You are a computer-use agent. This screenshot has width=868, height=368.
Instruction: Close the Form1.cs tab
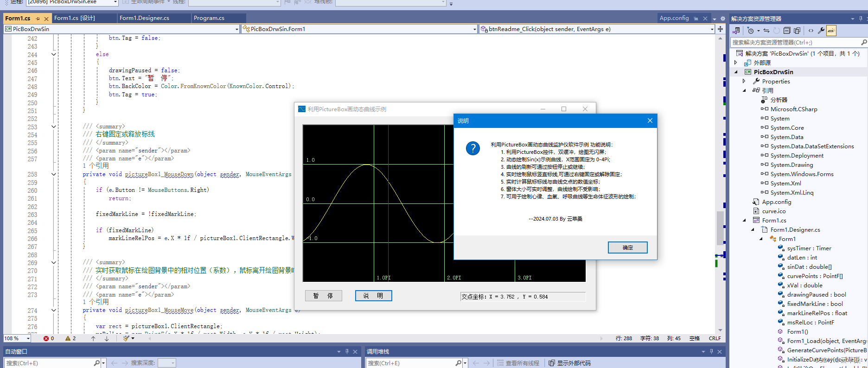click(x=46, y=19)
